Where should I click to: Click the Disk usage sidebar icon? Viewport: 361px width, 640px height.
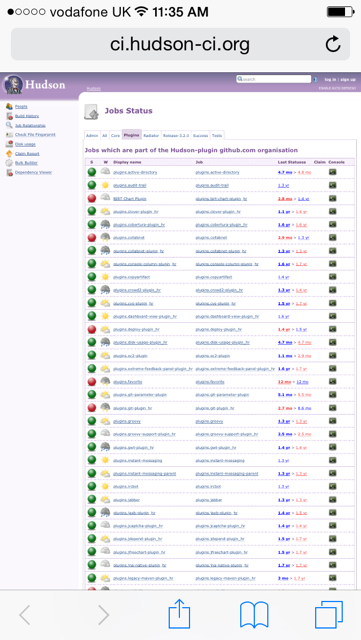[x=9, y=144]
